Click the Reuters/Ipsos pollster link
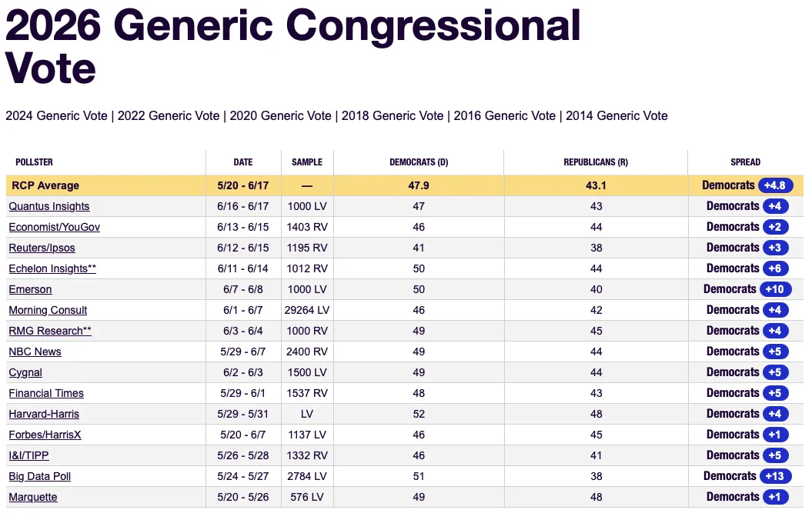 42,248
